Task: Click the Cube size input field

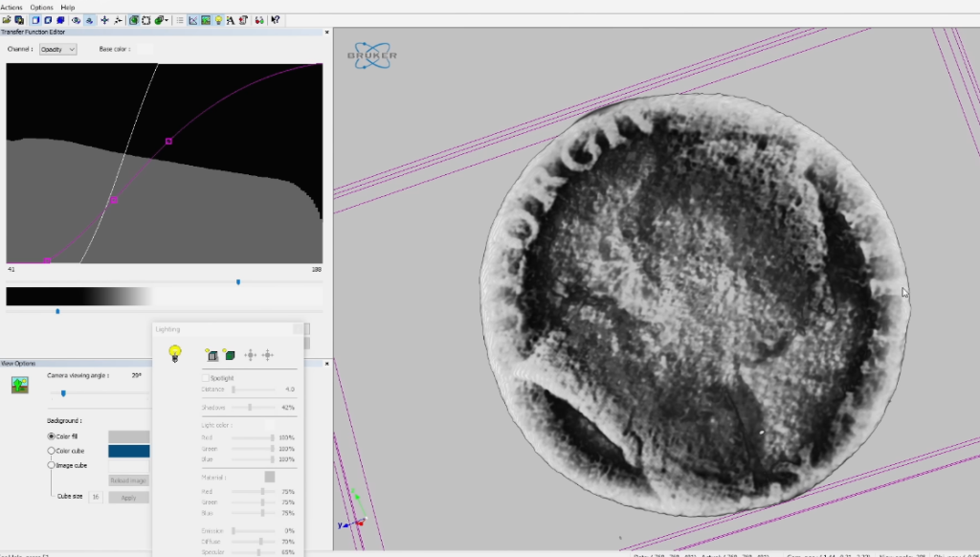Action: pos(95,498)
